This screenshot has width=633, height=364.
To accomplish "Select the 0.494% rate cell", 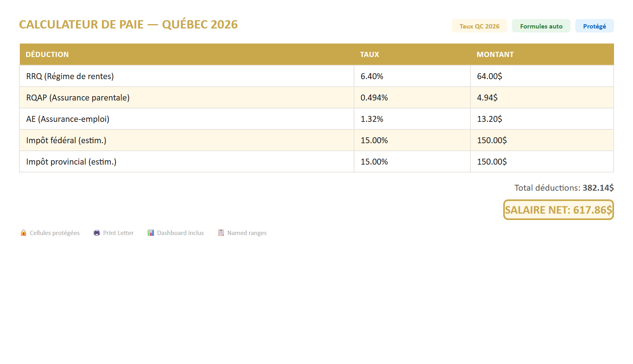I will tap(412, 97).
